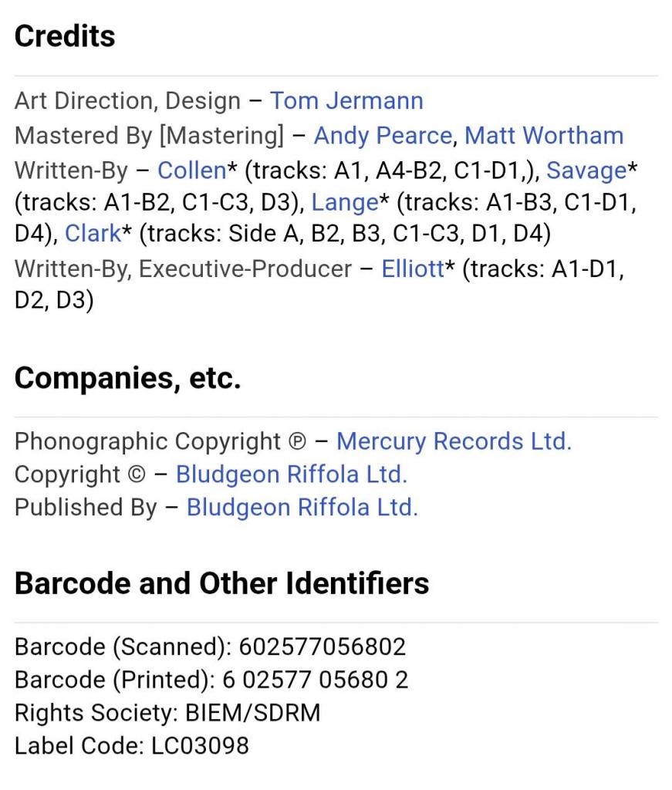Click the Art Direction, Design role label
The width and height of the screenshot is (672, 790).
click(x=127, y=101)
